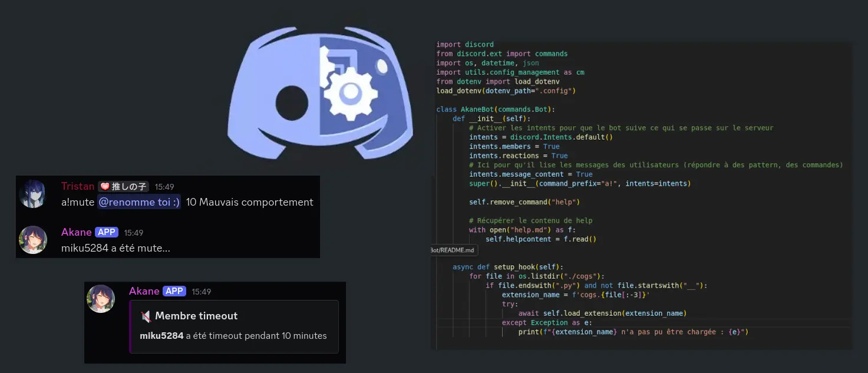This screenshot has width=868, height=373.
Task: Click the heart server tag badge next to Tristan
Action: (123, 187)
